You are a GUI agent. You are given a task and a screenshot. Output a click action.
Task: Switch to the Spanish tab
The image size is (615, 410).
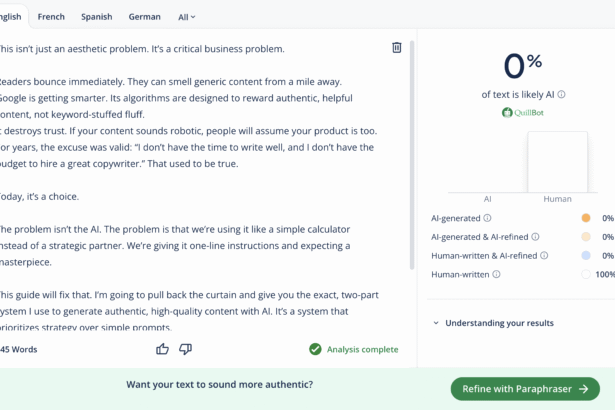click(96, 17)
